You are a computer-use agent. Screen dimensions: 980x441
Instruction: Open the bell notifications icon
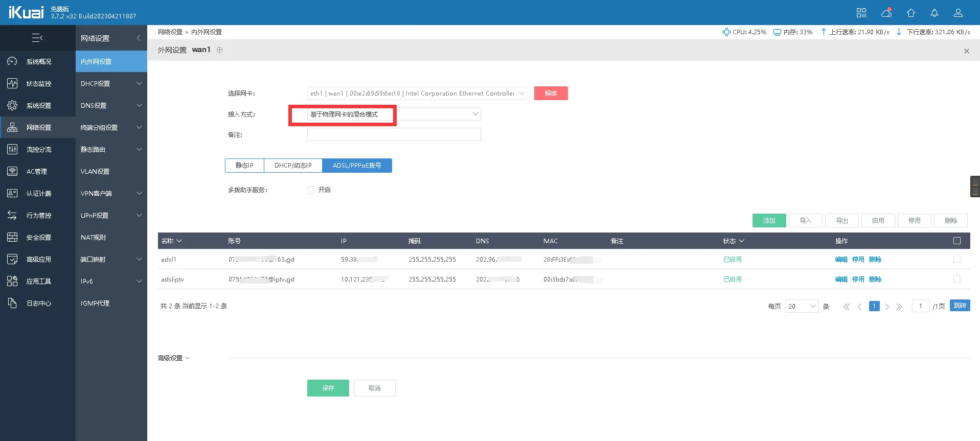[x=935, y=13]
